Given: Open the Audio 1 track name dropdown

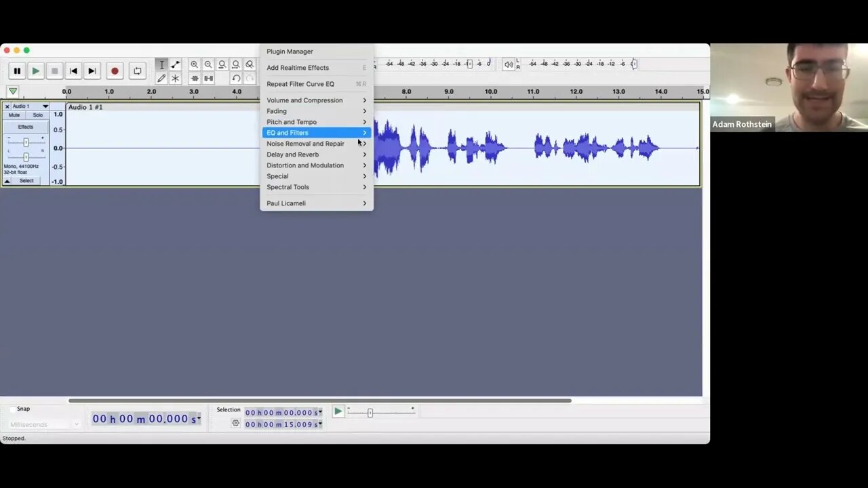Looking at the screenshot, I should 45,106.
